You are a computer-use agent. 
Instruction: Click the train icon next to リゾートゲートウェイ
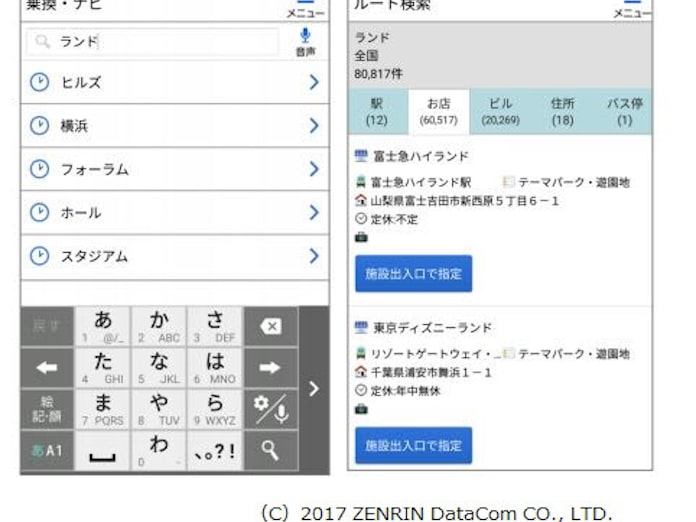[361, 354]
